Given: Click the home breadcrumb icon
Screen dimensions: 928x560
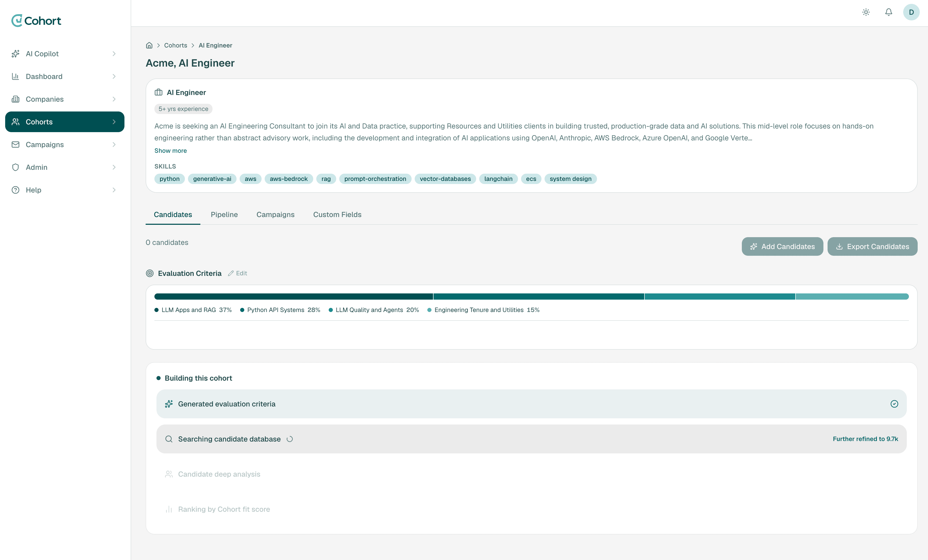Looking at the screenshot, I should click(149, 45).
